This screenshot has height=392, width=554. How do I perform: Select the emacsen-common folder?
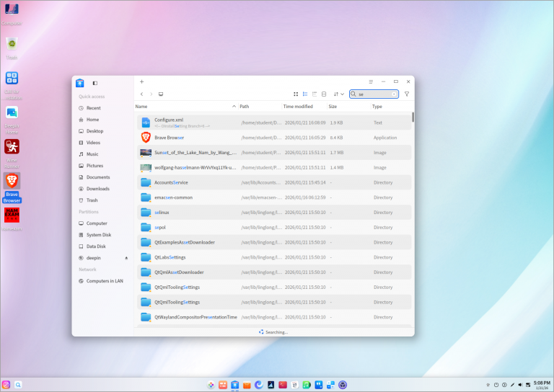(x=274, y=197)
